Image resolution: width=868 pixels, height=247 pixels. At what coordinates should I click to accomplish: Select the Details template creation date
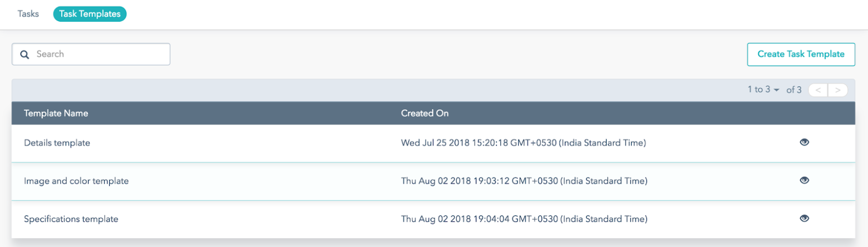coord(523,143)
